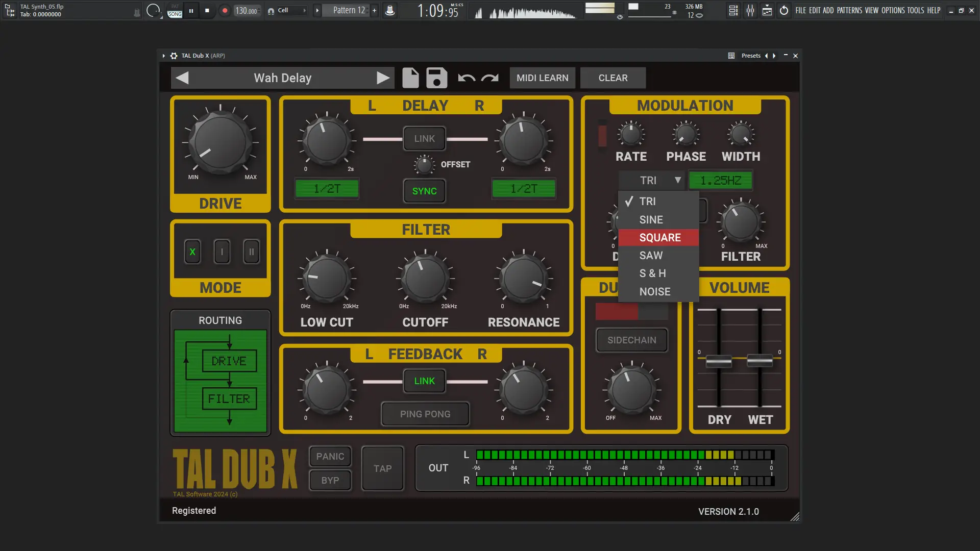This screenshot has height=551, width=980.
Task: Expand the Pattern 12 selector
Action: pyautogui.click(x=349, y=10)
